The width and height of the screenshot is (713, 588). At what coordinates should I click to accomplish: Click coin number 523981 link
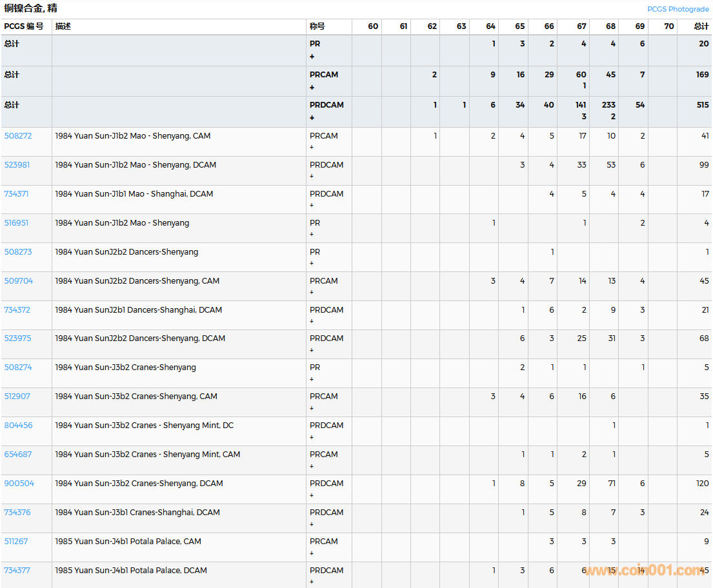[17, 165]
